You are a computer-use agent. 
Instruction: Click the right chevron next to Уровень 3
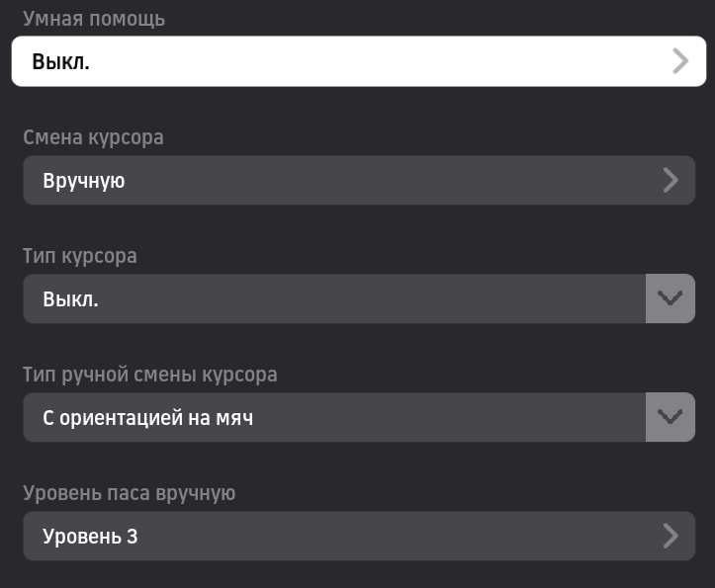[x=670, y=536]
